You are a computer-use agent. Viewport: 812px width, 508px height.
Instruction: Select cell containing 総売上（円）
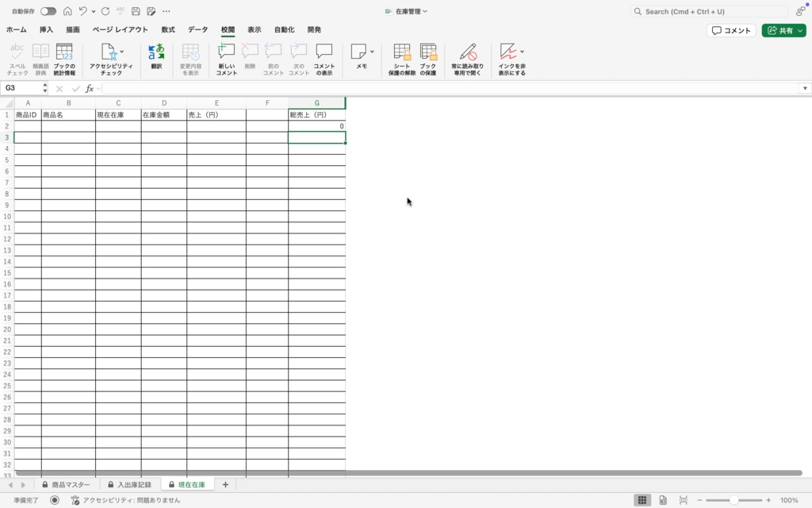(x=316, y=114)
